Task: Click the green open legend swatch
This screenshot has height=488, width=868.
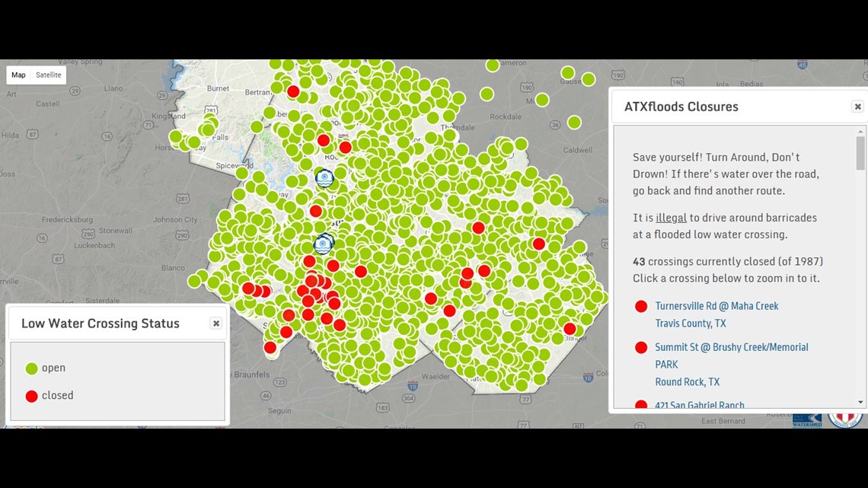Action: [x=31, y=368]
